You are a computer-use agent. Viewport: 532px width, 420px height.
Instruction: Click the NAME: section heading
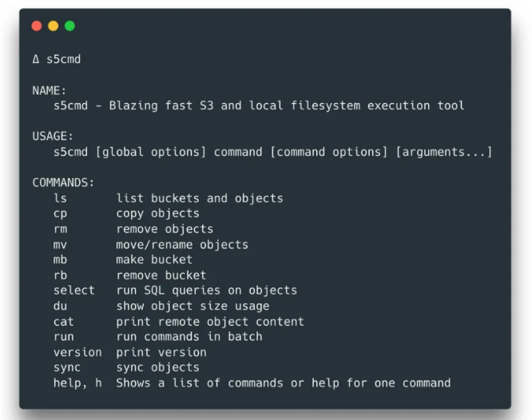point(50,90)
